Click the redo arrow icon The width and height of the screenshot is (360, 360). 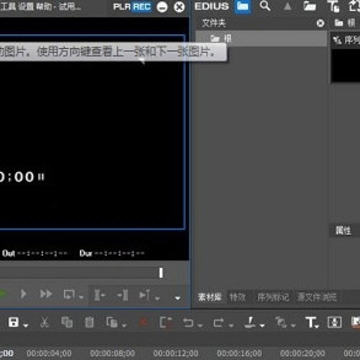219,322
